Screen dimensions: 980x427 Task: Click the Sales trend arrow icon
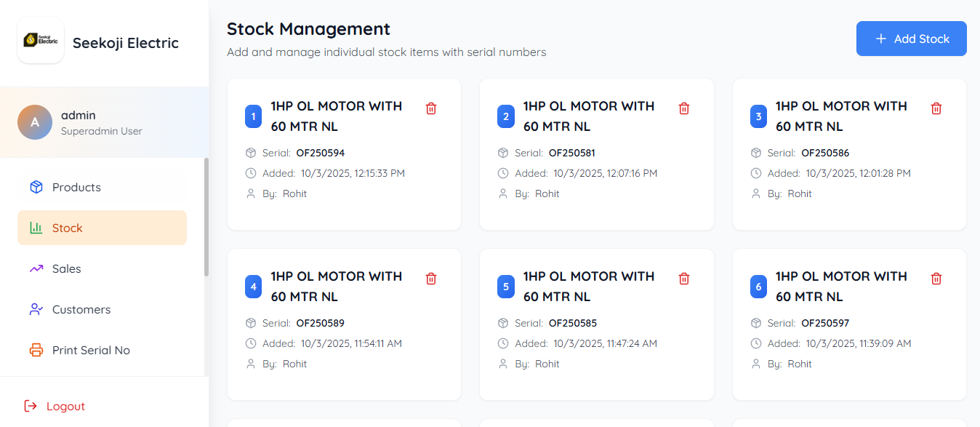pos(36,268)
